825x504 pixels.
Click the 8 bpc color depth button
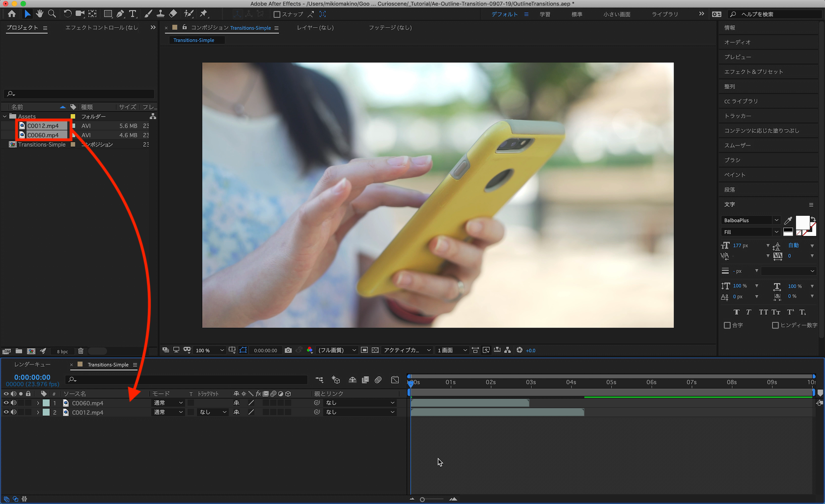(63, 351)
